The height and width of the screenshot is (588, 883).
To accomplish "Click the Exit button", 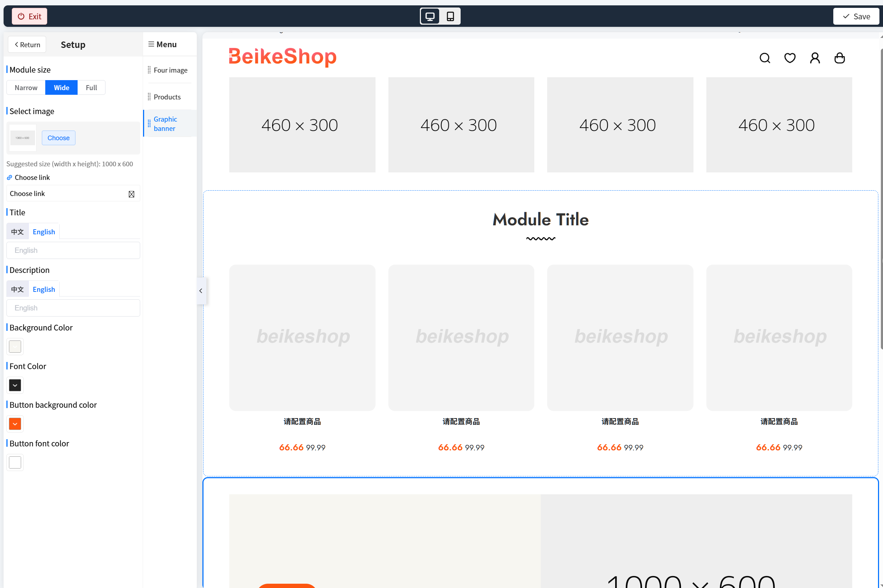I will (29, 16).
